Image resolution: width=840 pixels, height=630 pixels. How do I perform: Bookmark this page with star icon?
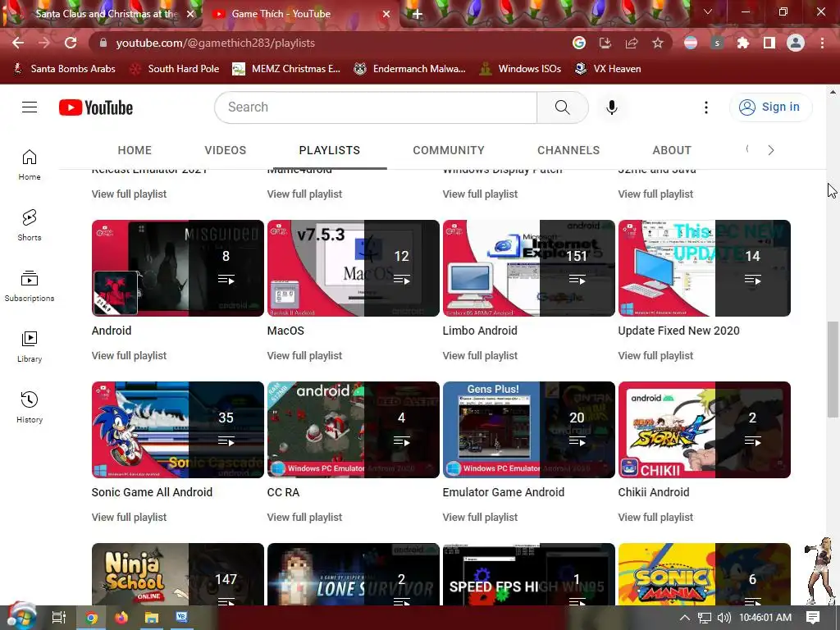pos(658,43)
